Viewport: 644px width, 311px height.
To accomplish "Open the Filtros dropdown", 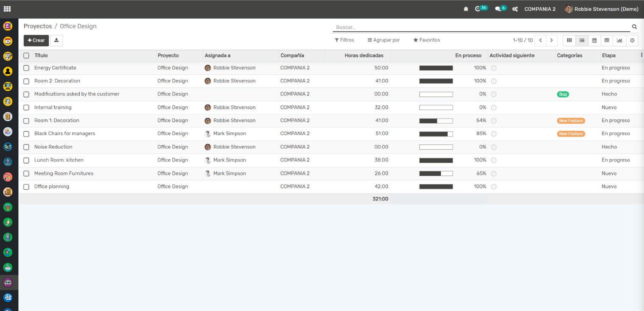I will 344,40.
